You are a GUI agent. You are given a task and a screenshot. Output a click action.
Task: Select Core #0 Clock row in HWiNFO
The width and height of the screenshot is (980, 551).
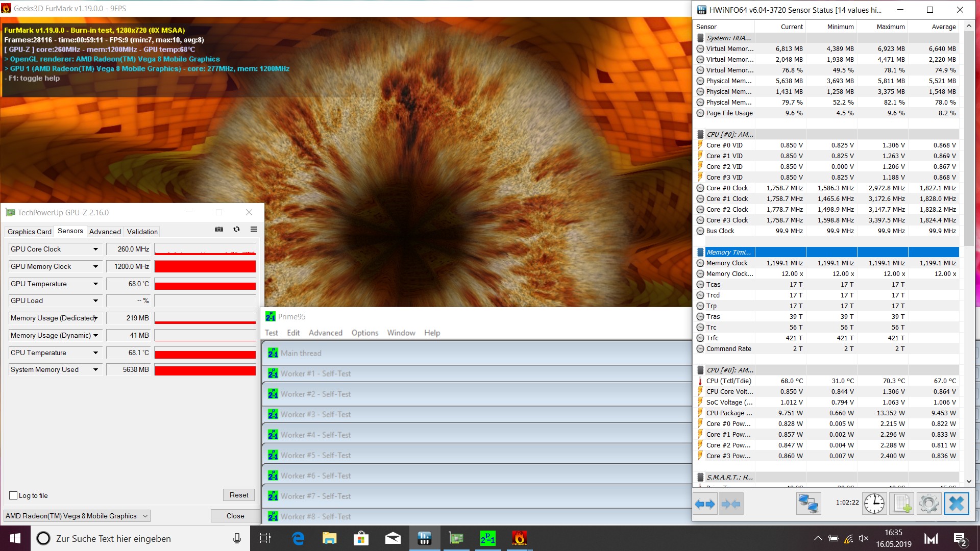(x=827, y=188)
